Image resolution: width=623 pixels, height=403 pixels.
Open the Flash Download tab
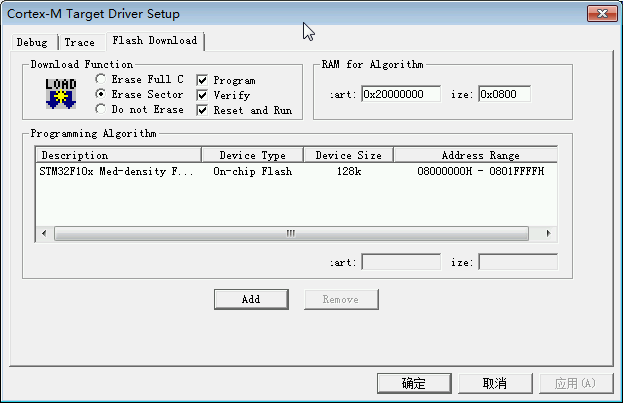pyautogui.click(x=155, y=41)
